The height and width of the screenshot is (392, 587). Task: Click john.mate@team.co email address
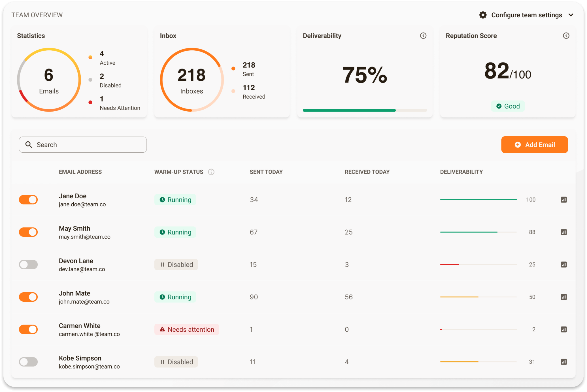pos(84,302)
